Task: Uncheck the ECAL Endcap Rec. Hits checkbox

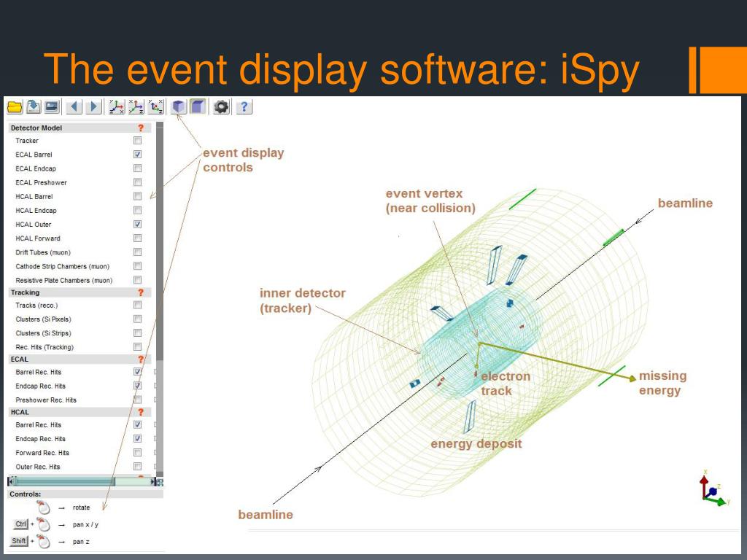Action: [x=137, y=386]
